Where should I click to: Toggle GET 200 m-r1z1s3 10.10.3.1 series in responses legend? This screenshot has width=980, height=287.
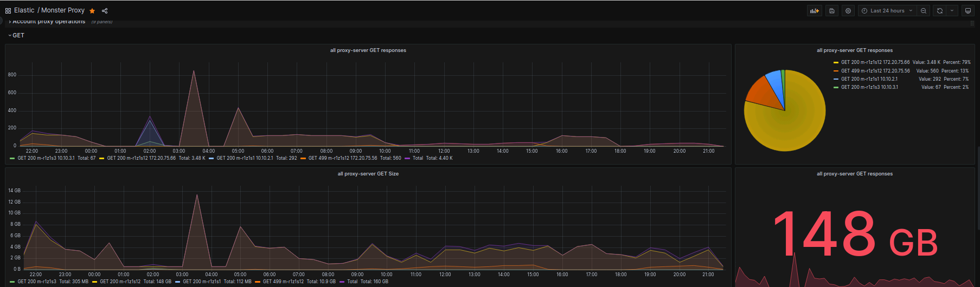coord(46,158)
